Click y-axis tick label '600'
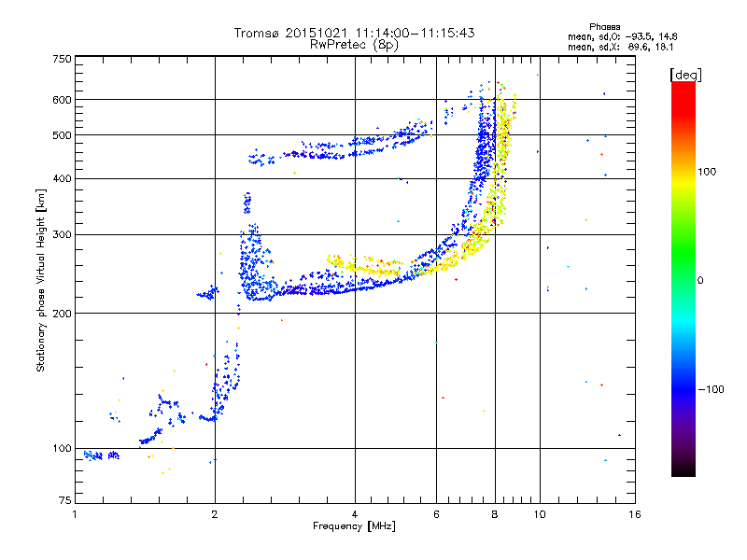 (62, 100)
